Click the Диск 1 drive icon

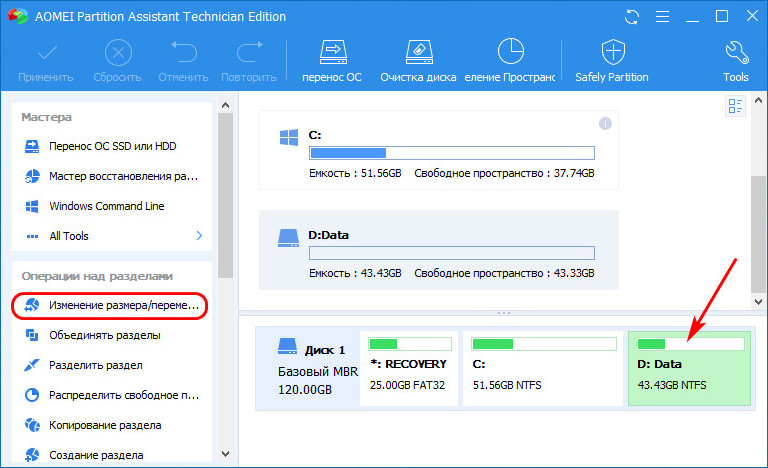[288, 346]
